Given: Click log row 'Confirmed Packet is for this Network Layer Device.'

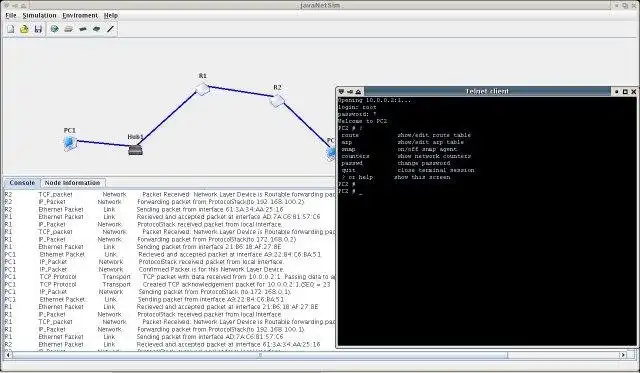Looking at the screenshot, I should [211, 270].
